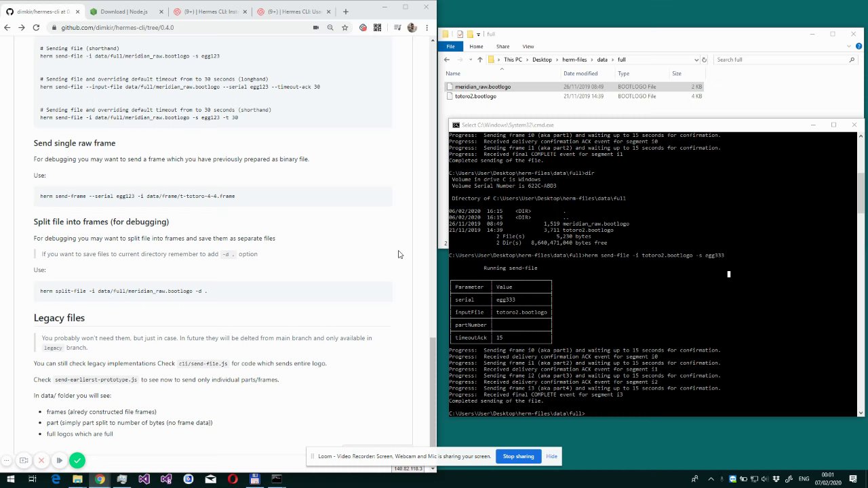Image resolution: width=868 pixels, height=488 pixels.
Task: Select the totoro2.bootlogo file
Action: [x=475, y=96]
